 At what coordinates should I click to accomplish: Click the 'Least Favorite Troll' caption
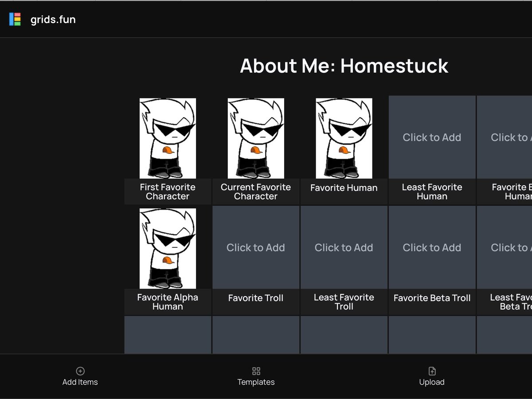pyautogui.click(x=344, y=302)
